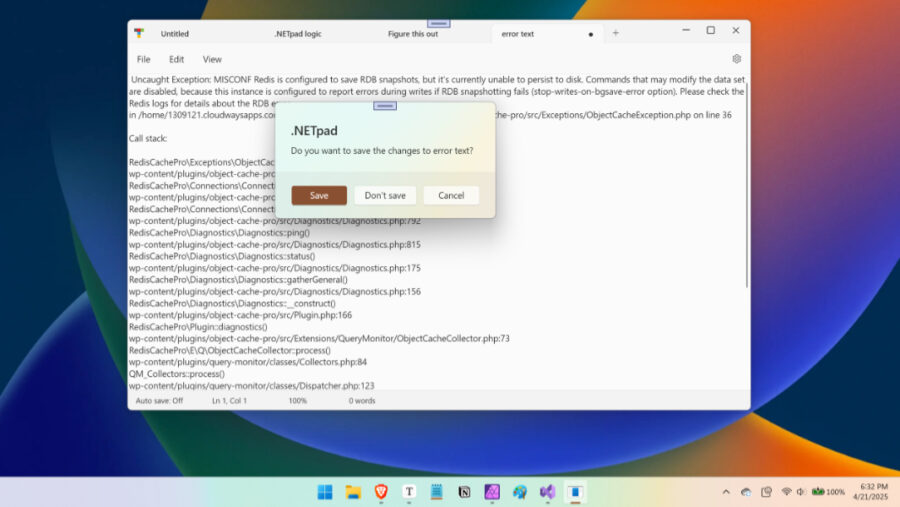The width and height of the screenshot is (900, 507).
Task: Cancel the save changes dialog
Action: point(451,195)
